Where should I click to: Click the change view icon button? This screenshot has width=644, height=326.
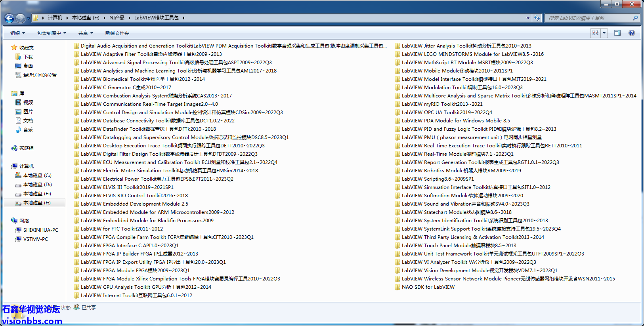[x=596, y=33]
